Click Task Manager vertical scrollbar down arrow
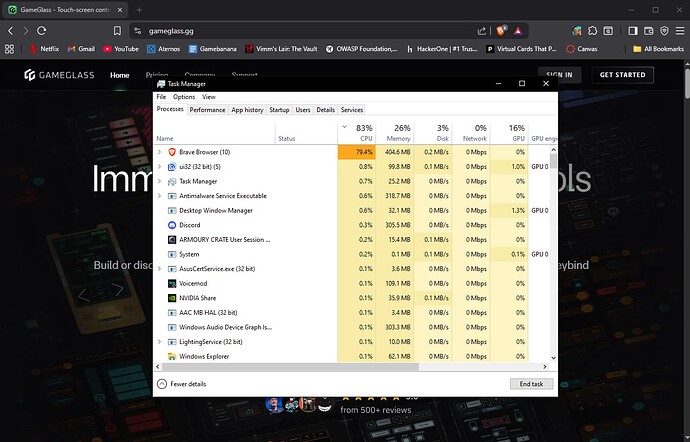 [553, 358]
